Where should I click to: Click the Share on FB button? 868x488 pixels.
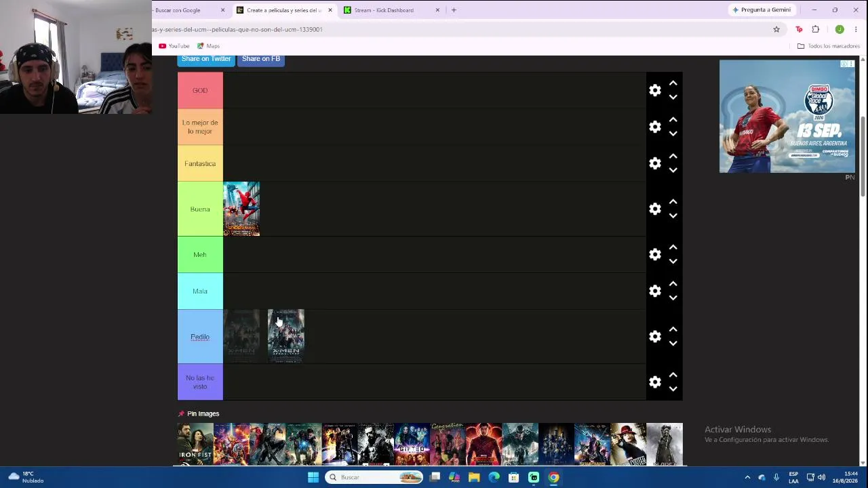point(261,59)
